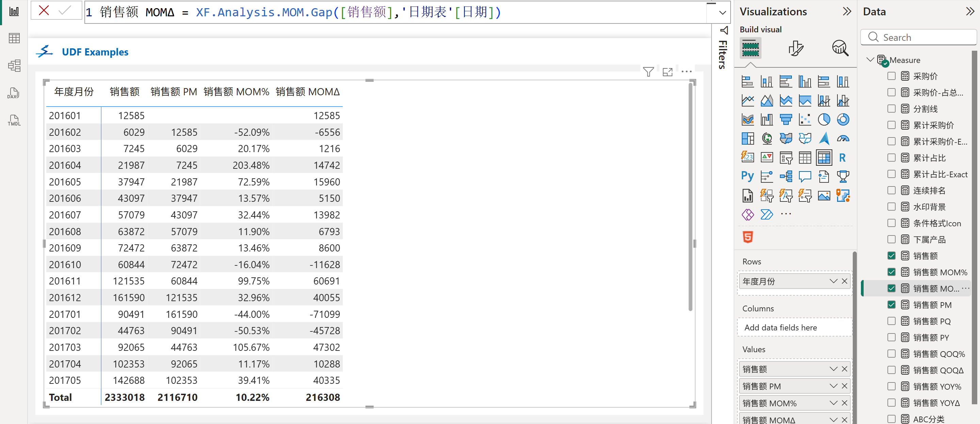
Task: Open Focus mode for the table visual
Action: pyautogui.click(x=667, y=71)
